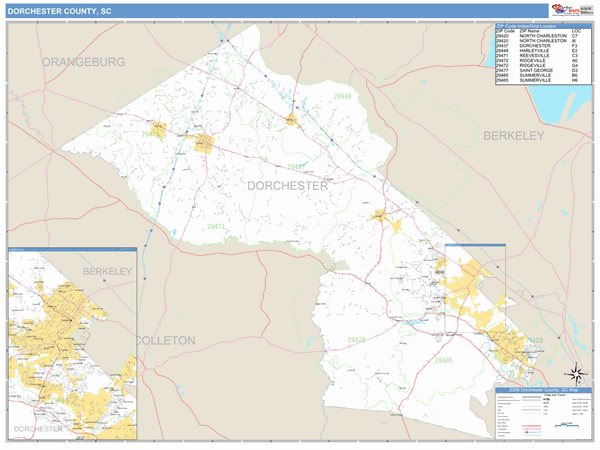
Task: Click the 29448 ZIP code label
Action: pyautogui.click(x=343, y=96)
